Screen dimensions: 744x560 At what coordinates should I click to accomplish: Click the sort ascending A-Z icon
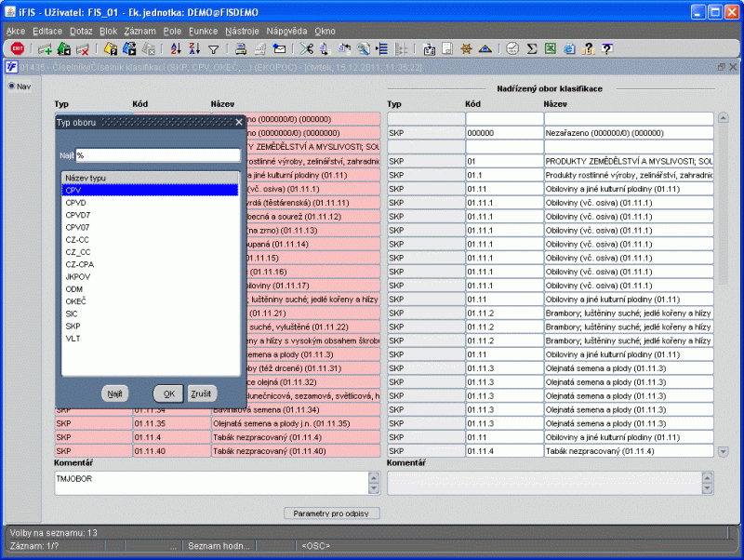pos(176,48)
